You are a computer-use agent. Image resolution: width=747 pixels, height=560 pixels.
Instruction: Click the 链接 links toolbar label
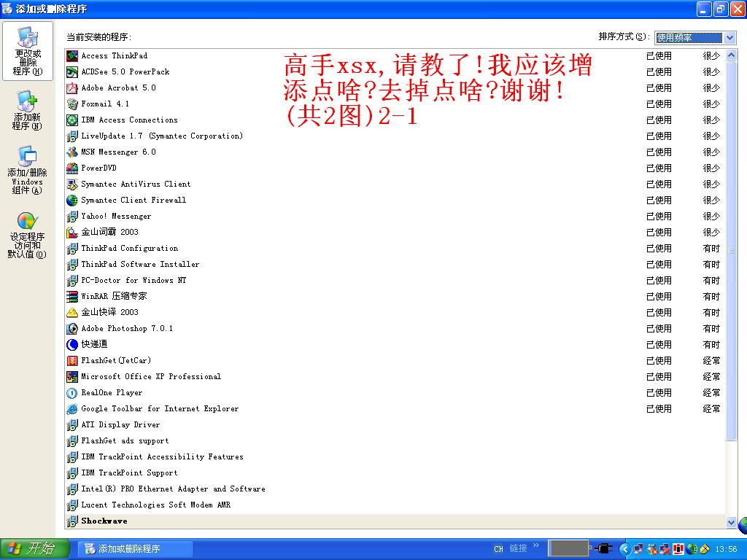click(518, 548)
